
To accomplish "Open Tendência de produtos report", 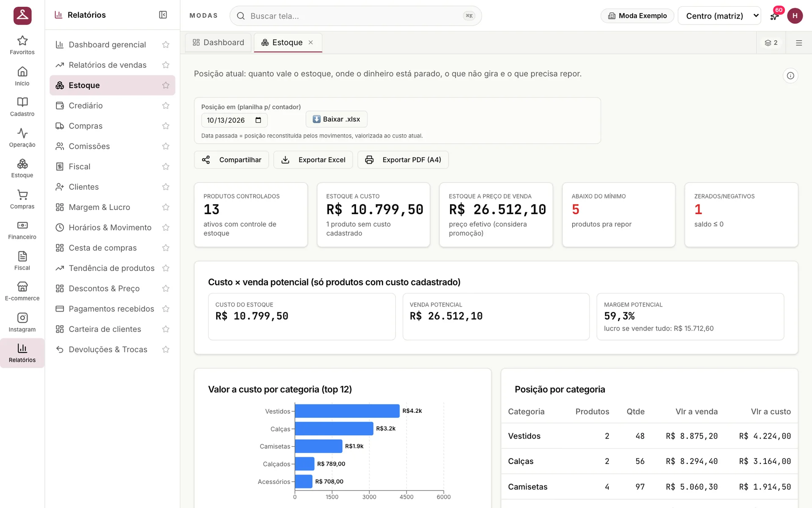I will [112, 268].
